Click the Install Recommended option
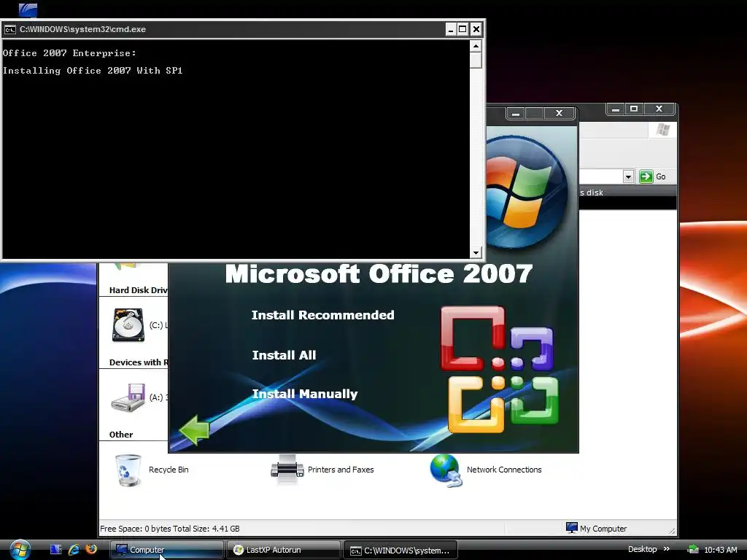Image resolution: width=747 pixels, height=560 pixels. [x=322, y=315]
